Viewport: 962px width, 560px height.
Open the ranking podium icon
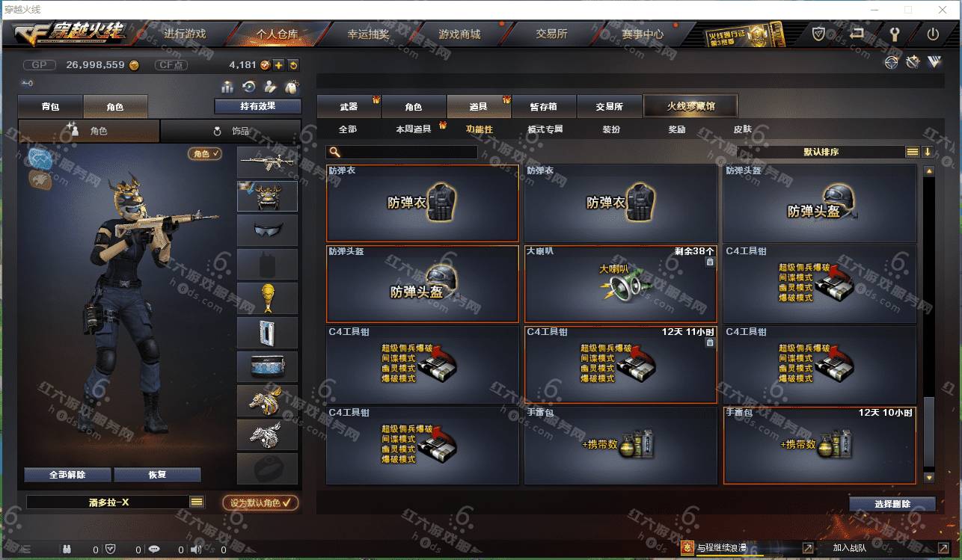228,87
